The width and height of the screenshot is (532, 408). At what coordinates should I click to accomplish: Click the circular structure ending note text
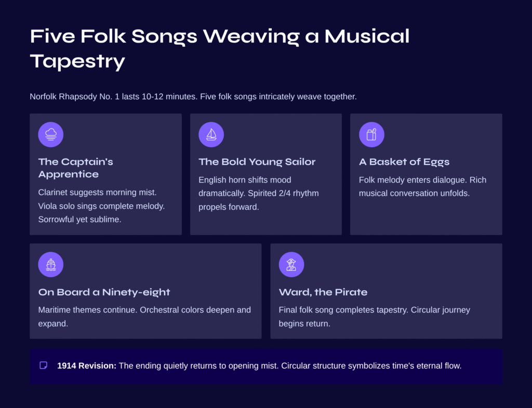(x=290, y=365)
